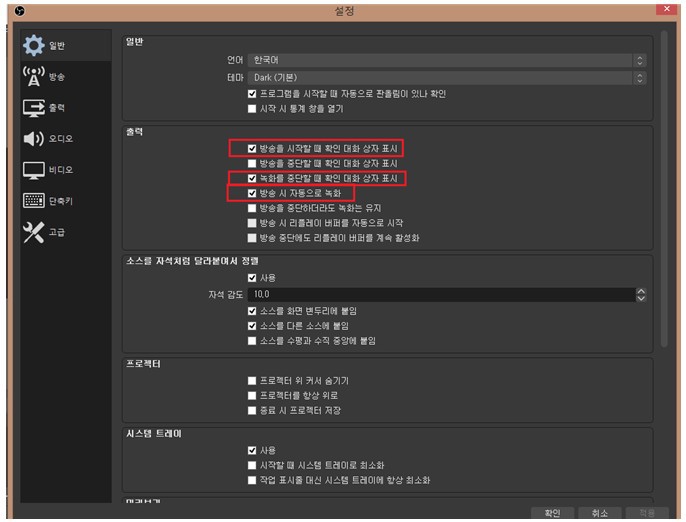Switch to the 단축키 settings tab label
Screen dimensions: 686x522
[x=61, y=201]
